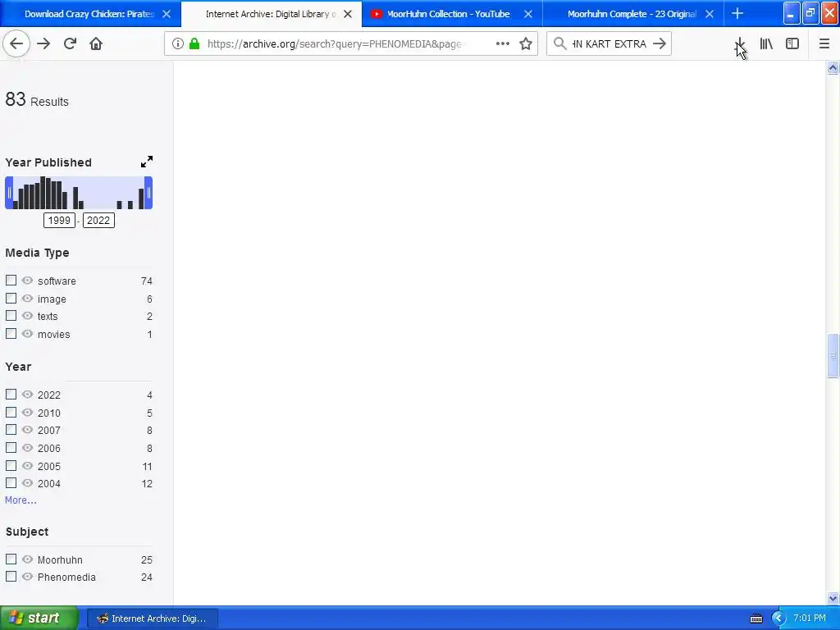Check the 2004 year filter box
This screenshot has height=630, width=840.
click(11, 483)
